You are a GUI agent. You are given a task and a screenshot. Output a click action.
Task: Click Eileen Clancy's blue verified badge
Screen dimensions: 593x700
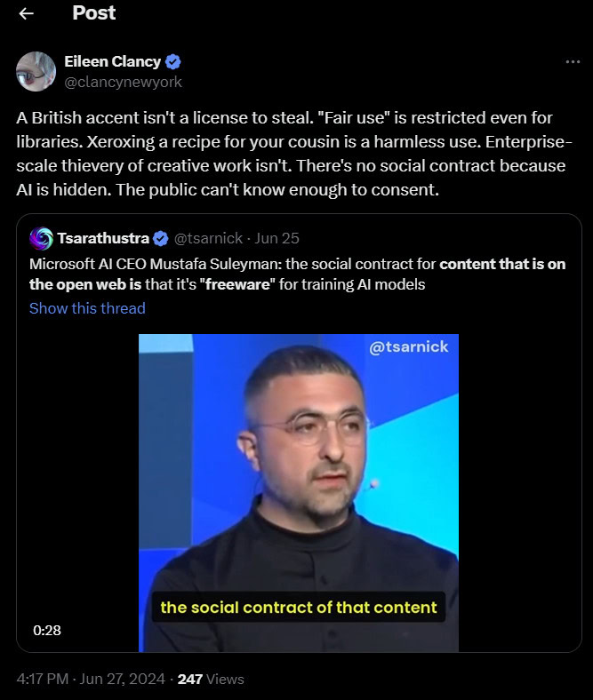[x=173, y=61]
